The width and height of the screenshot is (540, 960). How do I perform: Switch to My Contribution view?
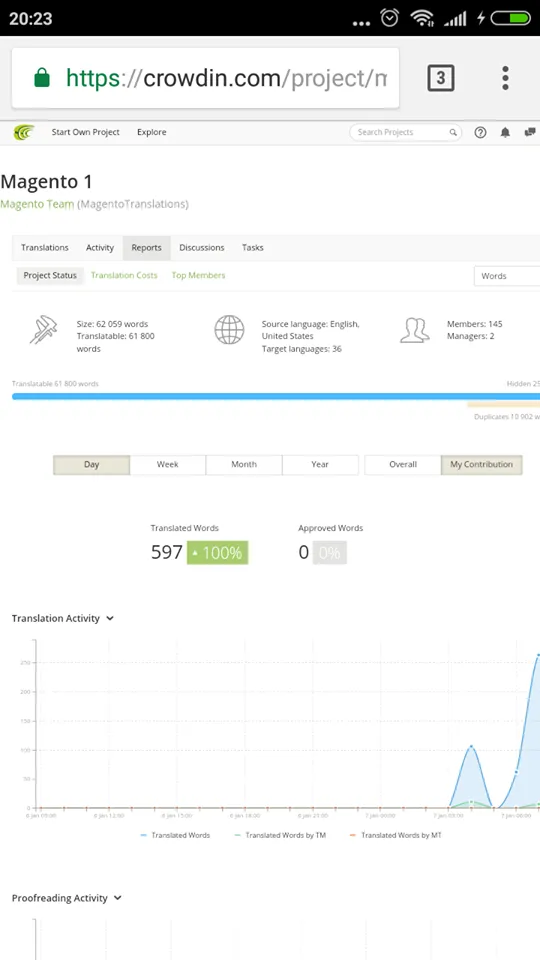pos(481,465)
